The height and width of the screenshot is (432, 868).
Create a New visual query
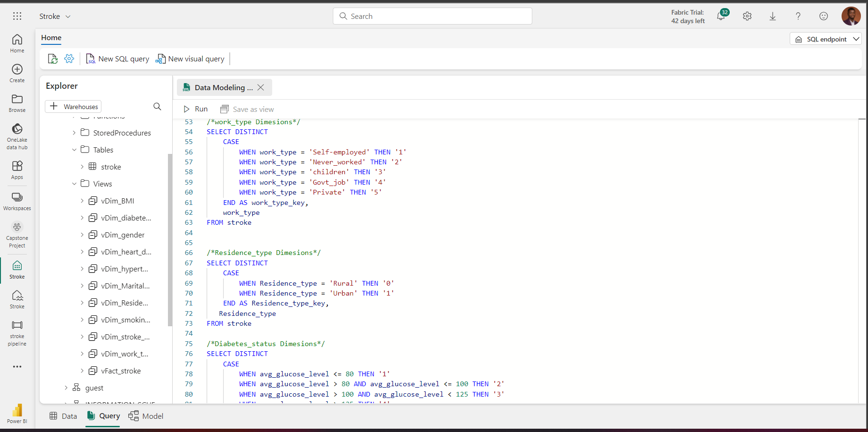(x=190, y=59)
